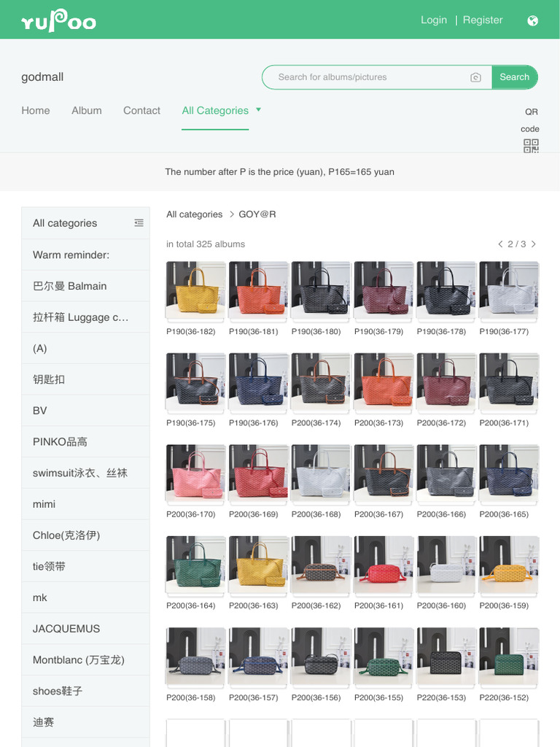560x747 pixels.
Task: Open the Contact tab
Action: [141, 111]
